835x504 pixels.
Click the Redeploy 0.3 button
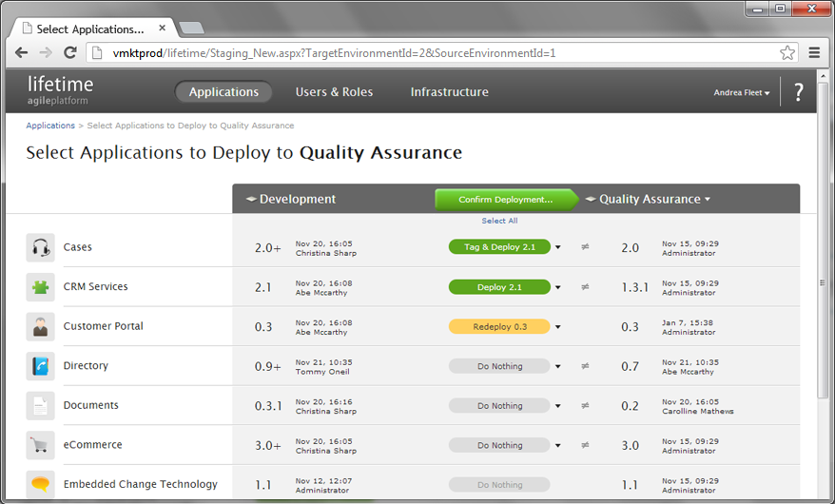(x=499, y=326)
